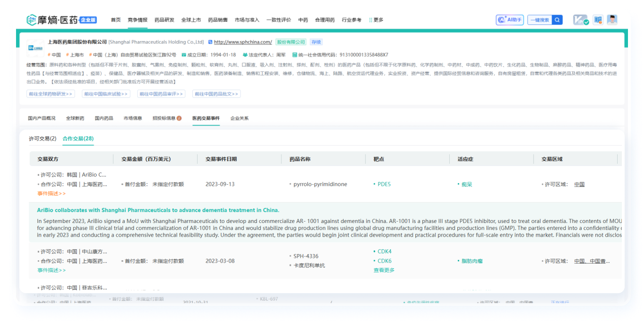Viewport: 644px width, 321px height.
Task: Switch to the 市场信息 tab
Action: pyautogui.click(x=132, y=118)
